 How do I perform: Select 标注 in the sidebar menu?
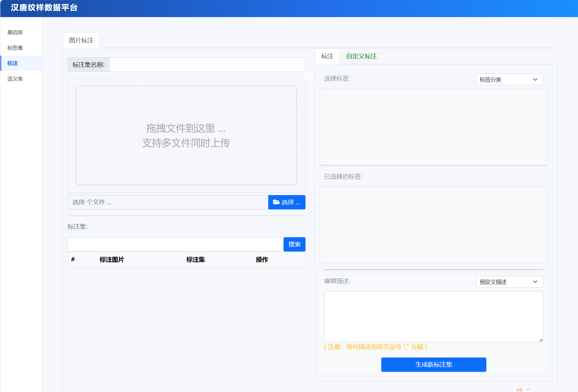point(13,63)
